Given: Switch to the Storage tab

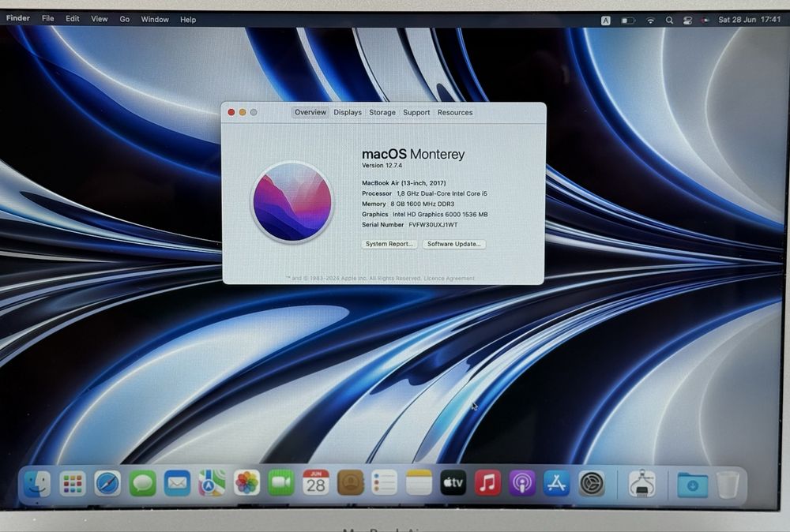Looking at the screenshot, I should point(382,112).
